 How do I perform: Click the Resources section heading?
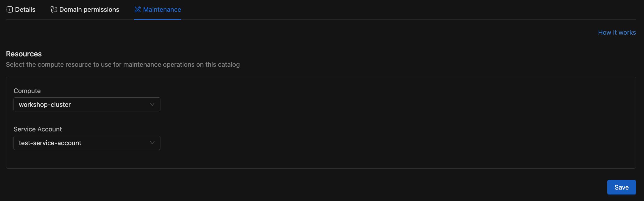click(24, 54)
